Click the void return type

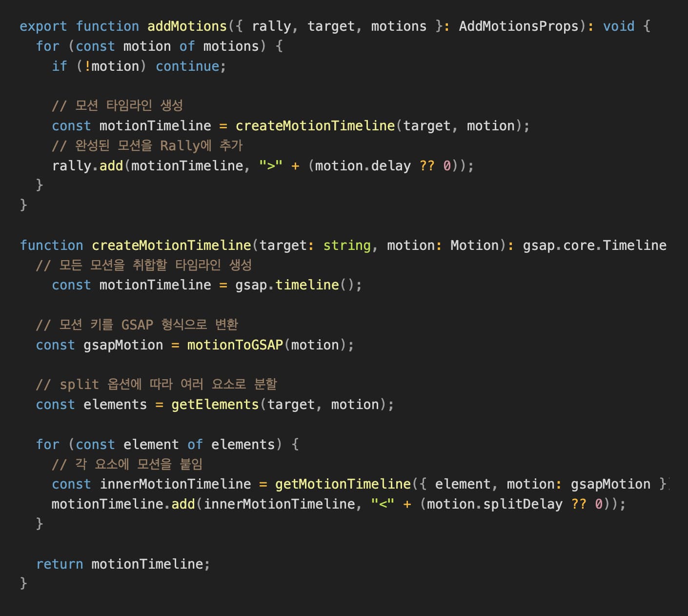[618, 26]
